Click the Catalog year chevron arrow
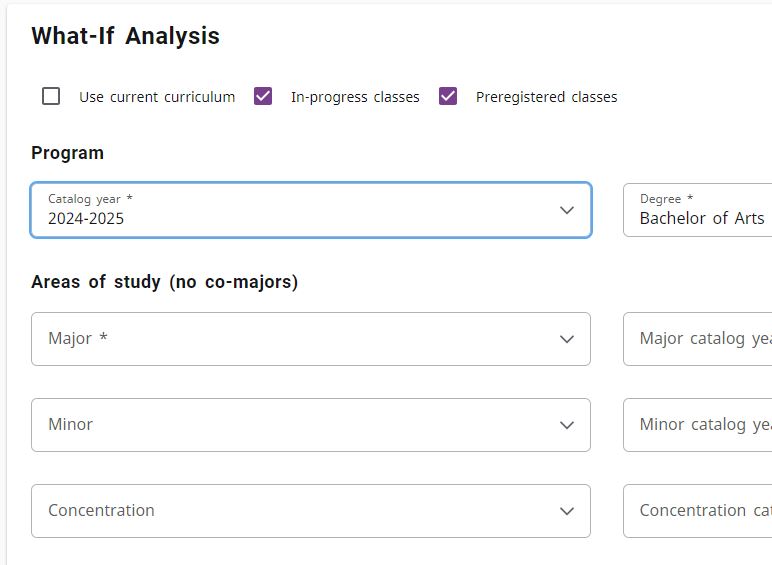Viewport: 772px width, 565px height. [x=567, y=210]
